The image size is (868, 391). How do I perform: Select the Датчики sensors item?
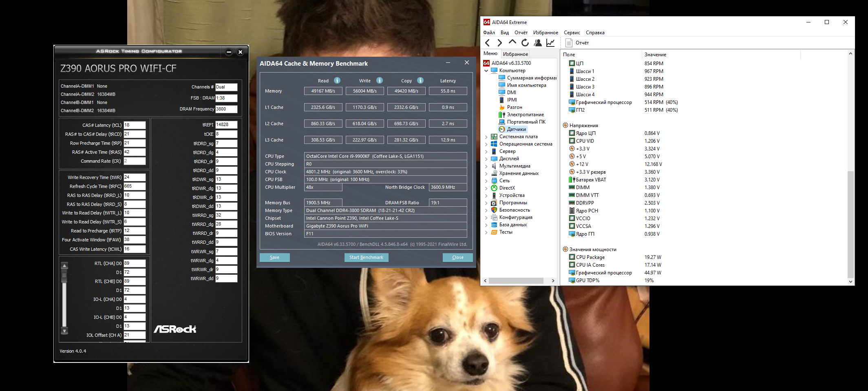pyautogui.click(x=517, y=129)
